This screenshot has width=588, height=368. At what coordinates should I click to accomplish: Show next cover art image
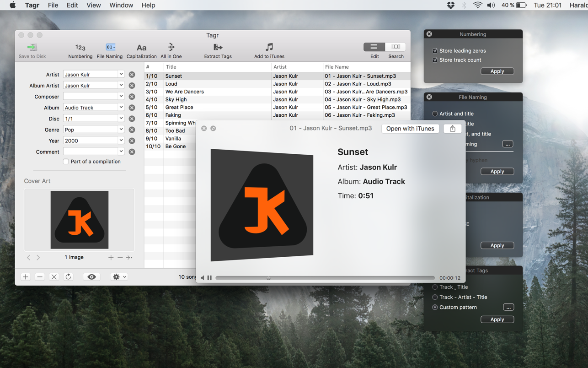click(x=38, y=258)
